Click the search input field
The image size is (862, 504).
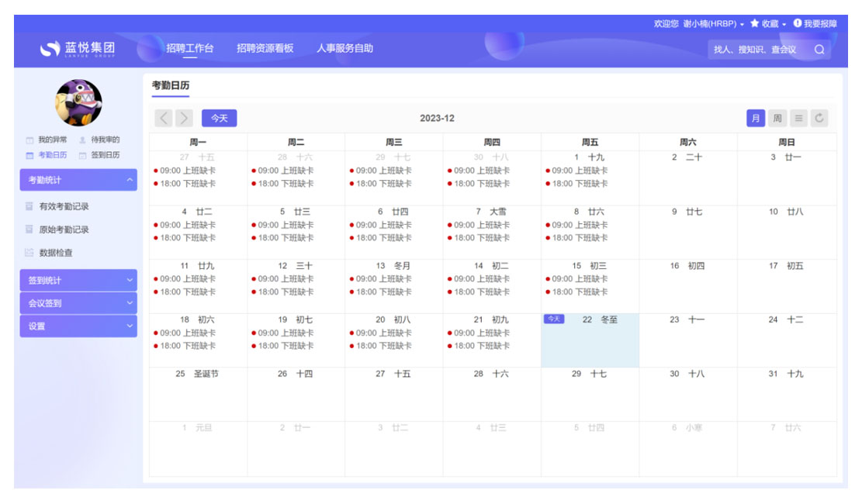point(756,50)
